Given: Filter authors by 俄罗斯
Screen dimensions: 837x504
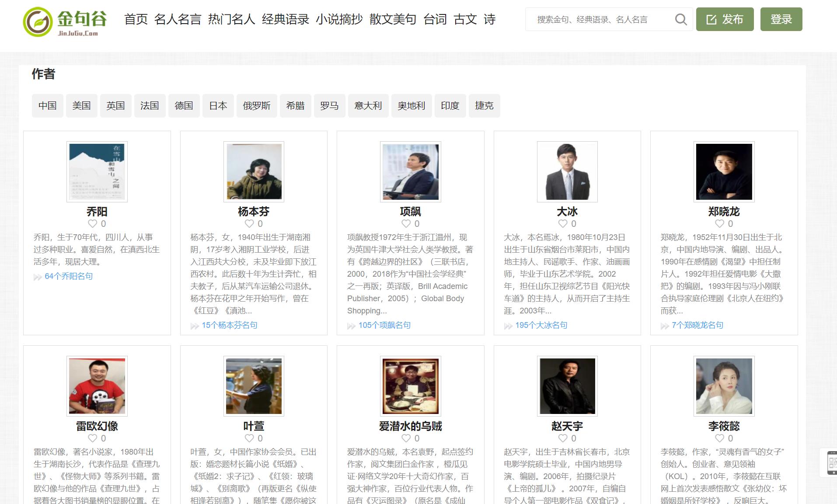Looking at the screenshot, I should click(257, 106).
